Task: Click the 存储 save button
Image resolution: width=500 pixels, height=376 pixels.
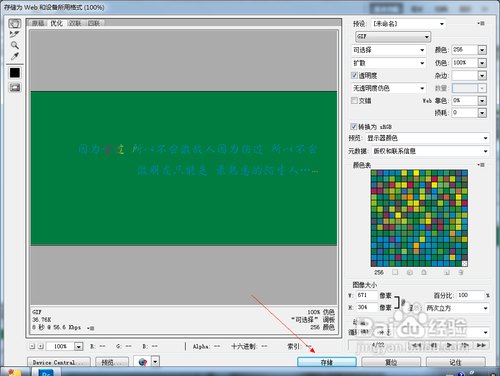Action: click(x=327, y=362)
